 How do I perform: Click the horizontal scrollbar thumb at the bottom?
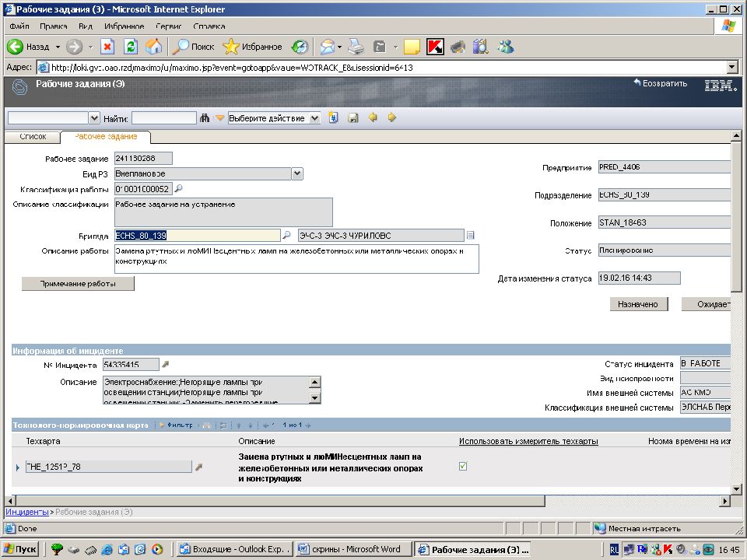(281, 500)
